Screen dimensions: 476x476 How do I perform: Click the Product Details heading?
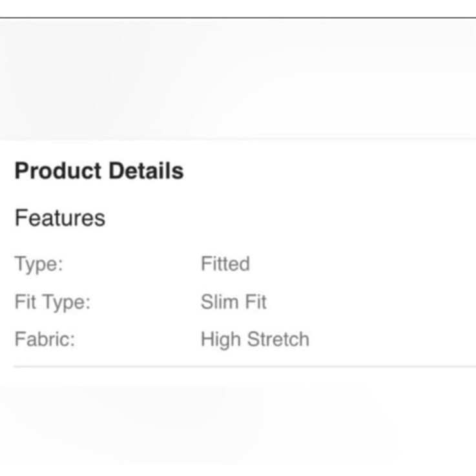click(99, 171)
